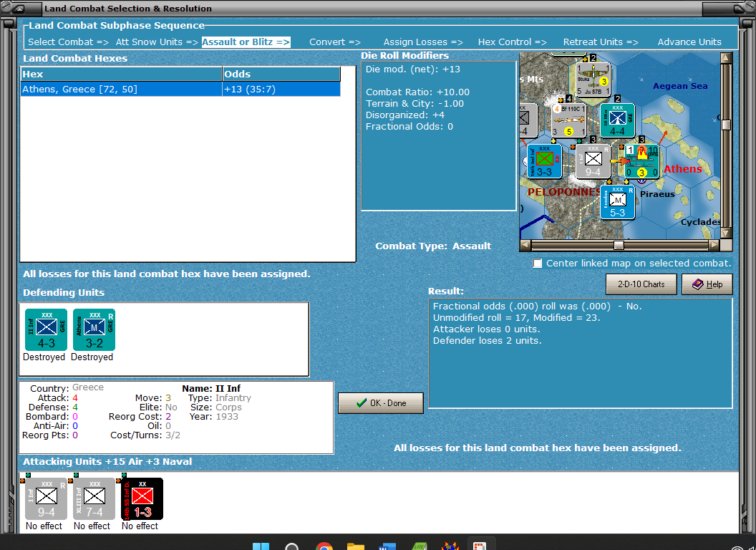Click the Hex column header

[x=121, y=74]
